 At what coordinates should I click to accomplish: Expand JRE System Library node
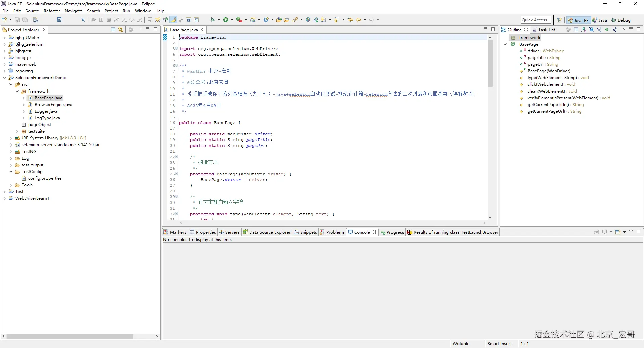tap(11, 138)
